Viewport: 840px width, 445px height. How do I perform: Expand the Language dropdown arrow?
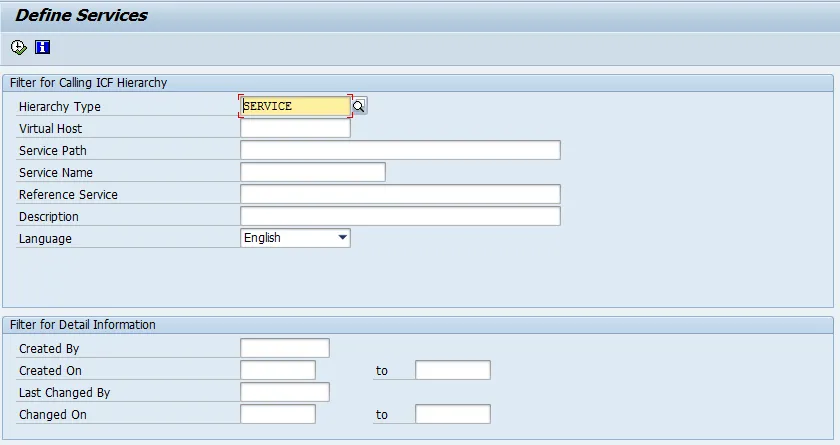342,238
